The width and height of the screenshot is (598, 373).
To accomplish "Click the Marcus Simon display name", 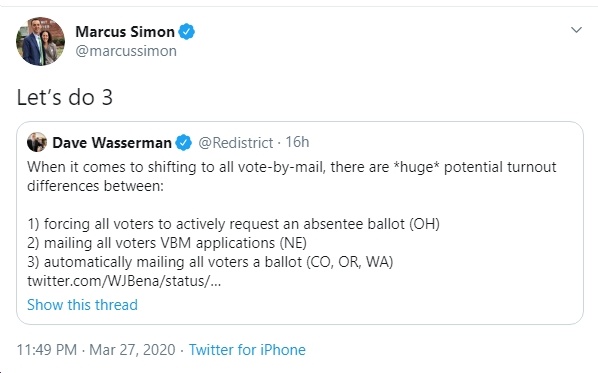I will pos(125,32).
